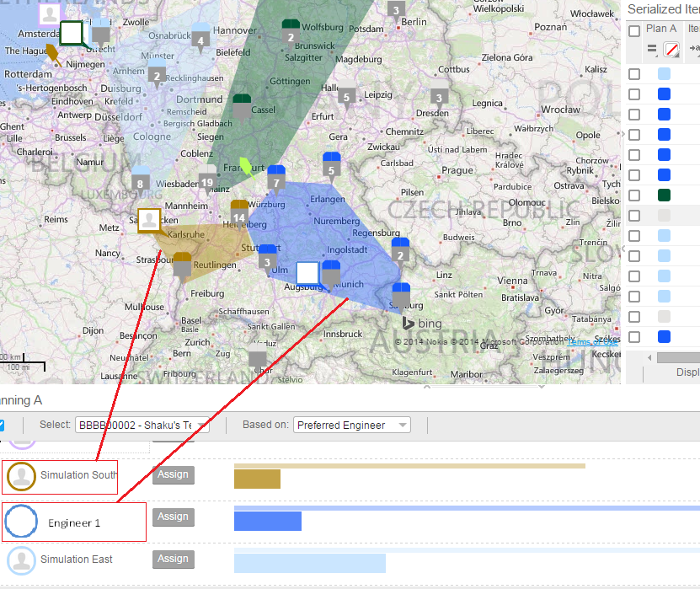Click the gold map pin numbered 14
Viewport: 700px width, 589px height.
click(x=239, y=214)
